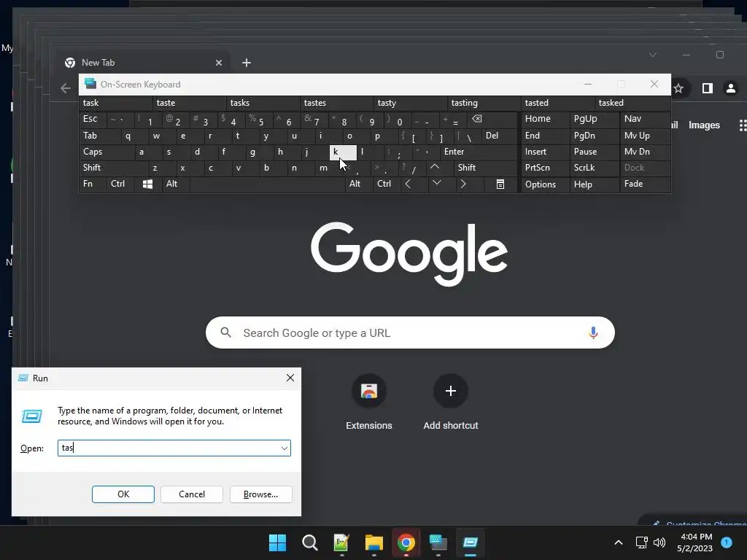Tap the context menu key on keyboard
Viewport: 747px width, 560px height.
pos(500,184)
